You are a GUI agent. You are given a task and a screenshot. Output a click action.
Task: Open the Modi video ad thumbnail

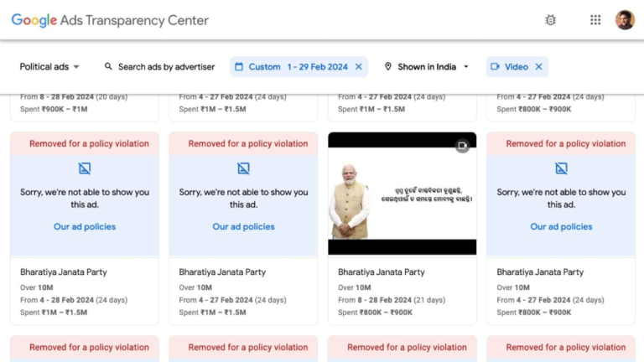(402, 194)
